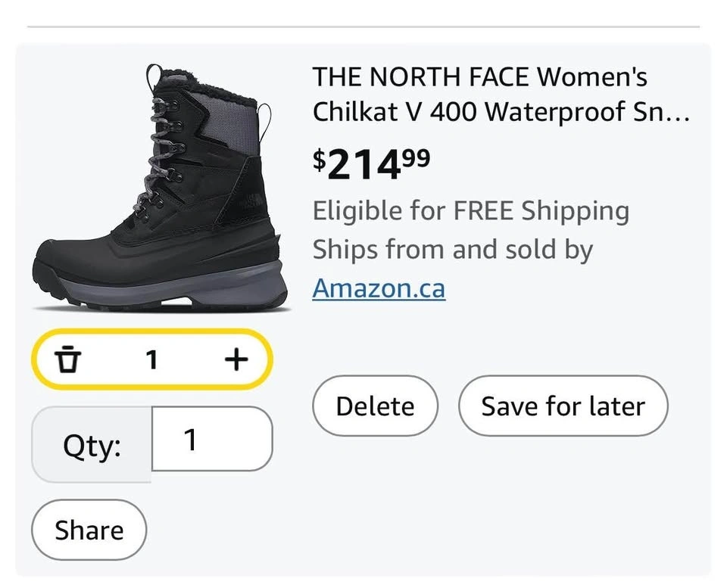
Task: Focus the Qty input field
Action: [211, 439]
